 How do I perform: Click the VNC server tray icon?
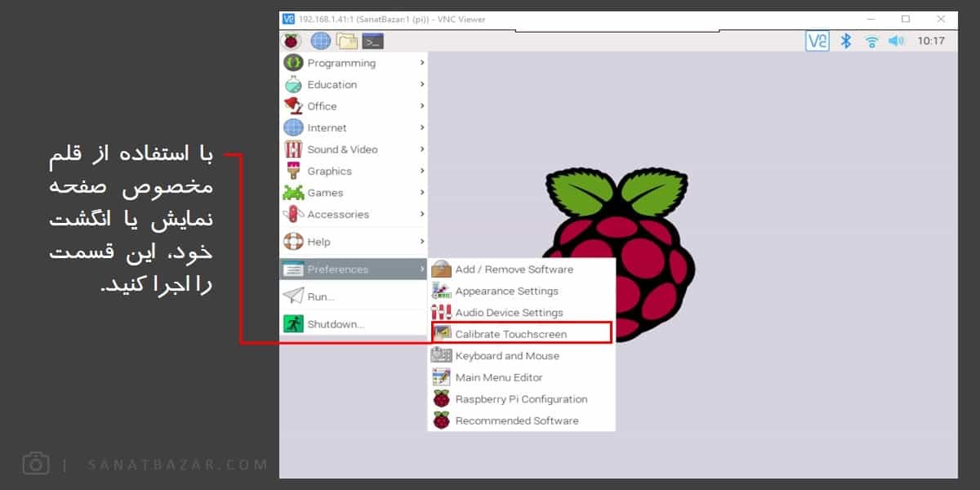(817, 41)
